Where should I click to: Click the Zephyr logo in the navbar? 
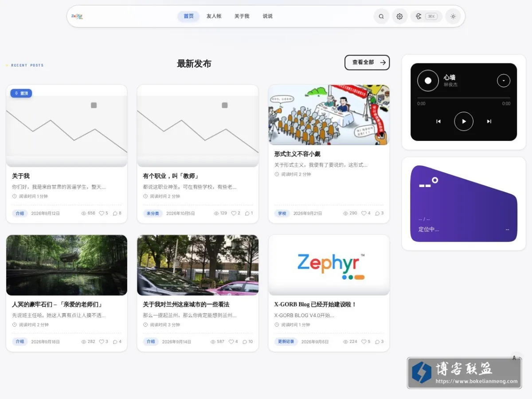coord(77,16)
